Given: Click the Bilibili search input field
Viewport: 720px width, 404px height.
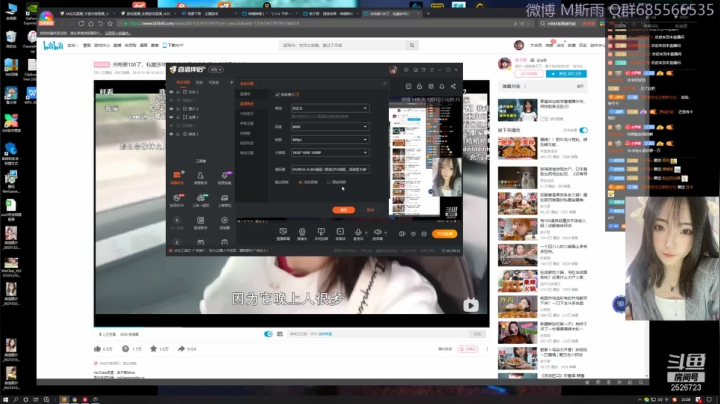Looking at the screenshot, I should tap(343, 45).
